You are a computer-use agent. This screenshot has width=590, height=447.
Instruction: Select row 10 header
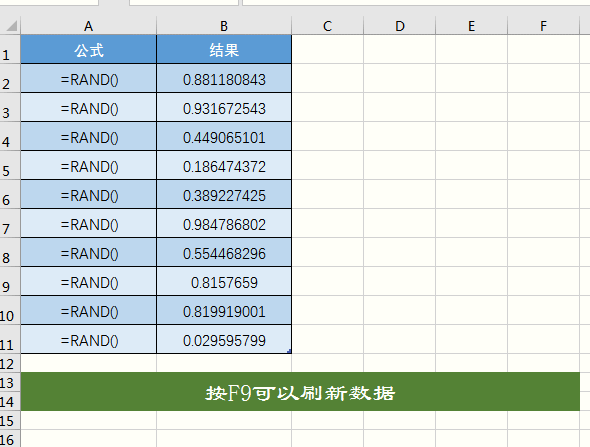pos(10,310)
